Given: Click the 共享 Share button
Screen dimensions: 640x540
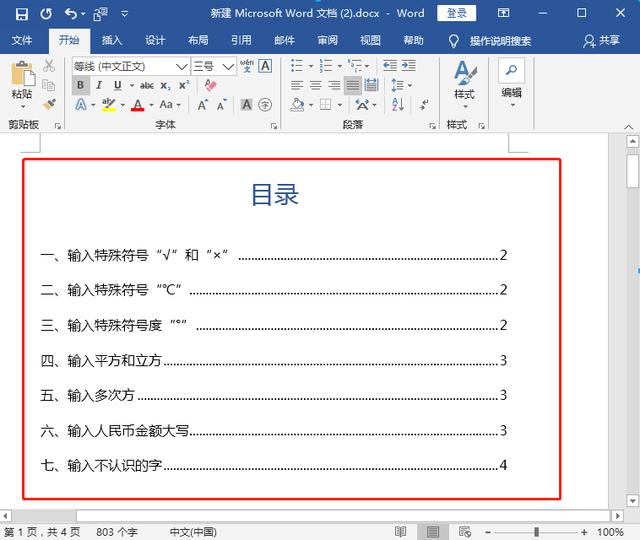Looking at the screenshot, I should pos(602,40).
